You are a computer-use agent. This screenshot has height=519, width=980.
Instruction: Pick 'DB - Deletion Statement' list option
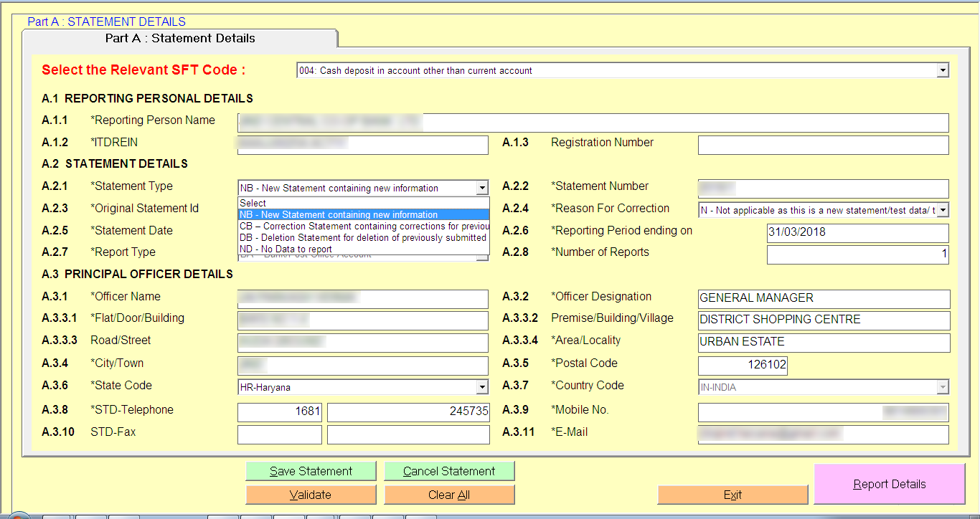(363, 237)
